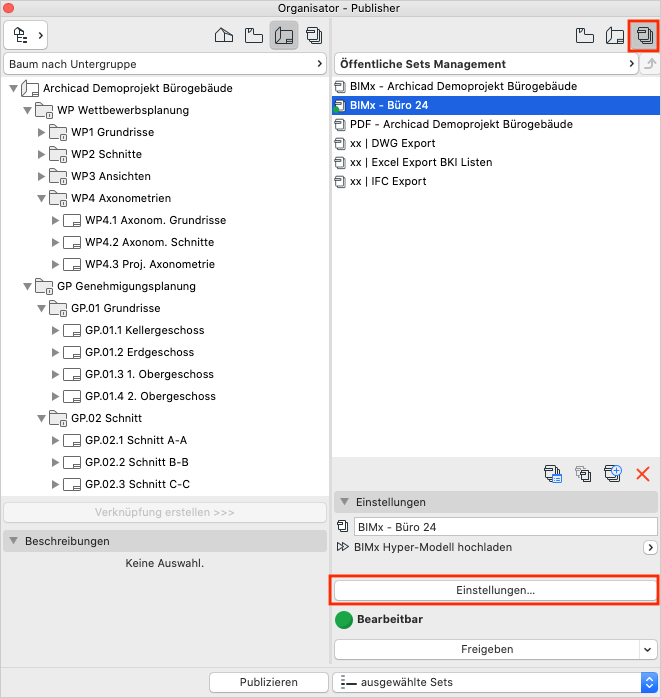Image resolution: width=661 pixels, height=698 pixels.
Task: Select WP4.3 Proj. Axonometrie layout
Action: coord(150,264)
